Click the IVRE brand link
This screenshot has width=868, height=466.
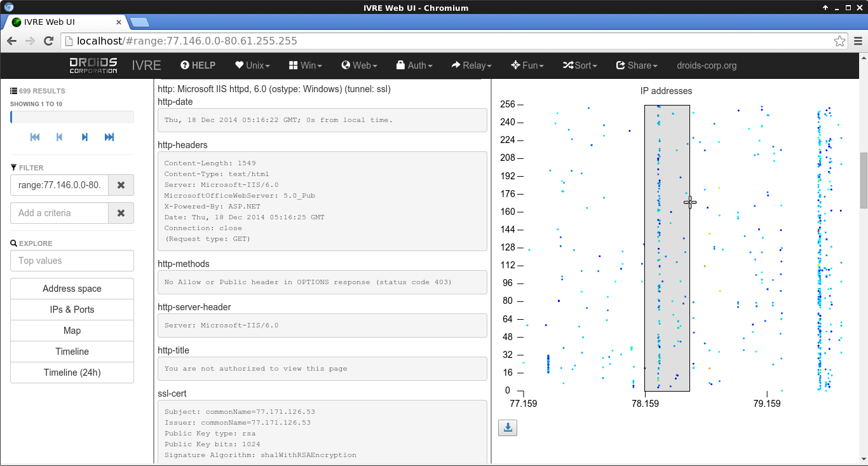146,65
